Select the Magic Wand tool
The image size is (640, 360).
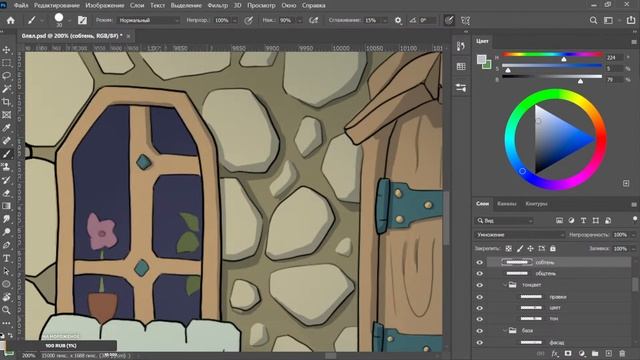coord(7,89)
